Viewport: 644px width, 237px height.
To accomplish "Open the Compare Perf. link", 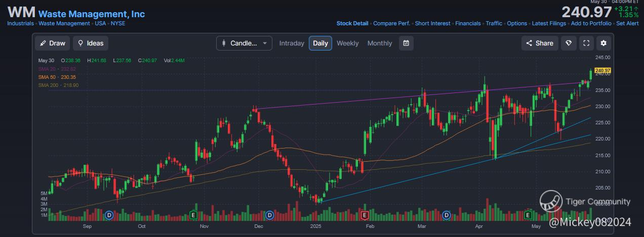I will pyautogui.click(x=392, y=23).
